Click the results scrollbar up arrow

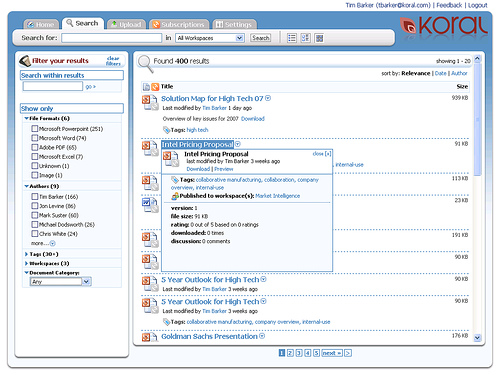tap(477, 59)
